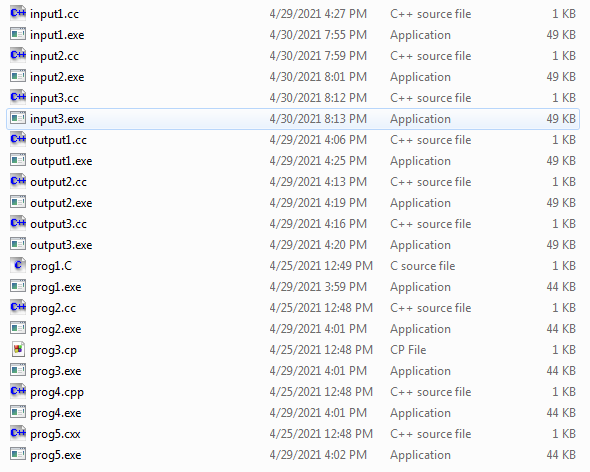Click the input3.cc C++ icon
The height and width of the screenshot is (472, 590).
(x=18, y=97)
